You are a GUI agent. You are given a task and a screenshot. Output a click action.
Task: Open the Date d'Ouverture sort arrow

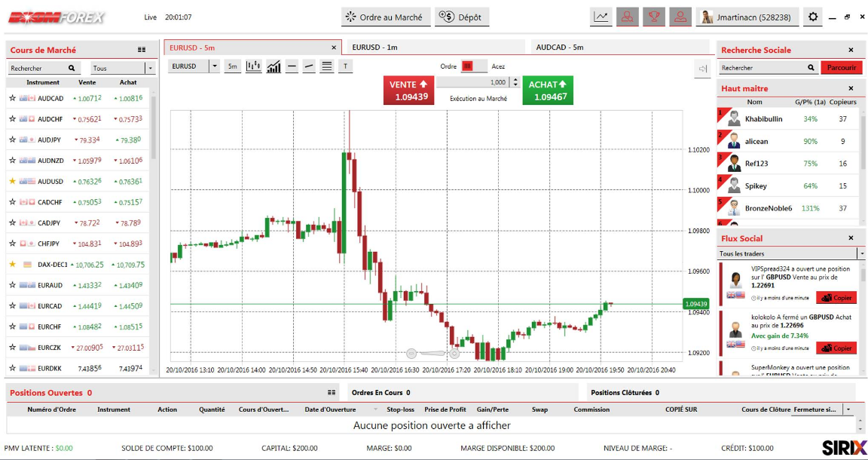click(x=375, y=409)
